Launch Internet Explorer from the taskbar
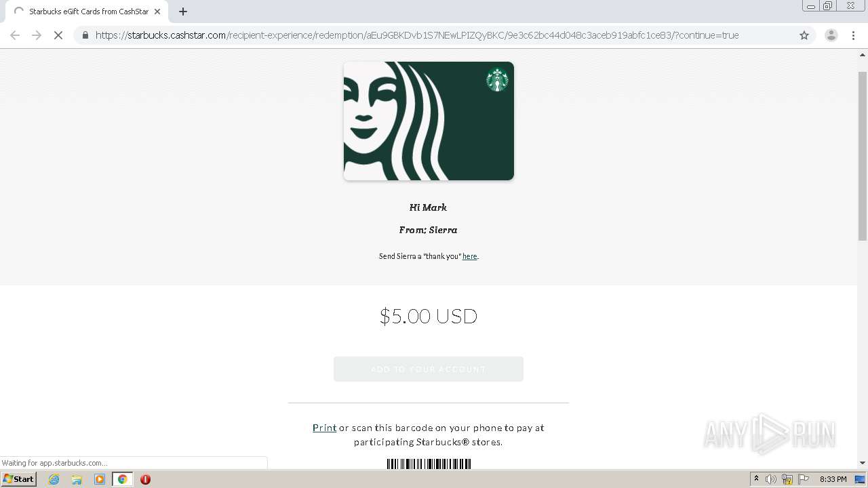Image resolution: width=868 pixels, height=488 pixels. pyautogui.click(x=54, y=479)
